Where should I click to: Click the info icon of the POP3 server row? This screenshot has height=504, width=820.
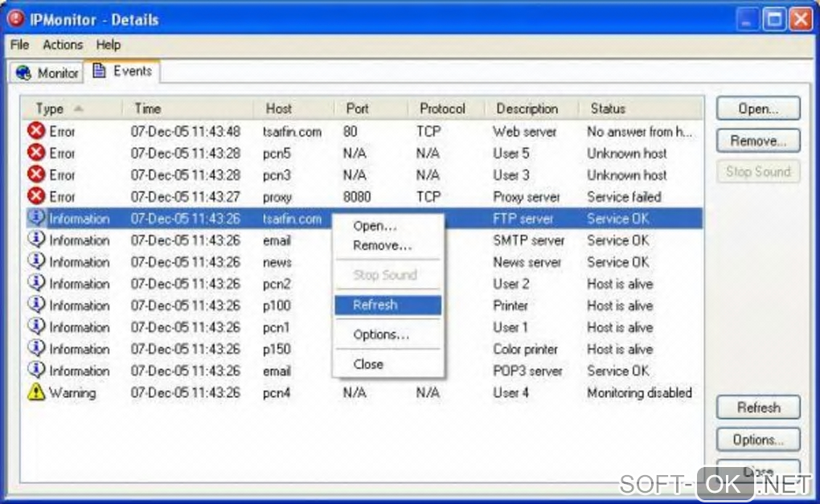(x=36, y=370)
